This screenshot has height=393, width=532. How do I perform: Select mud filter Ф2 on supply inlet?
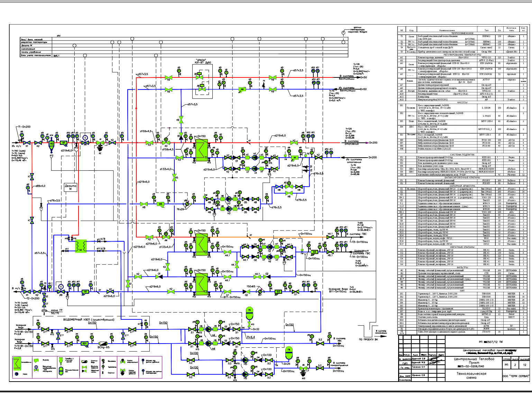[x=51, y=143]
